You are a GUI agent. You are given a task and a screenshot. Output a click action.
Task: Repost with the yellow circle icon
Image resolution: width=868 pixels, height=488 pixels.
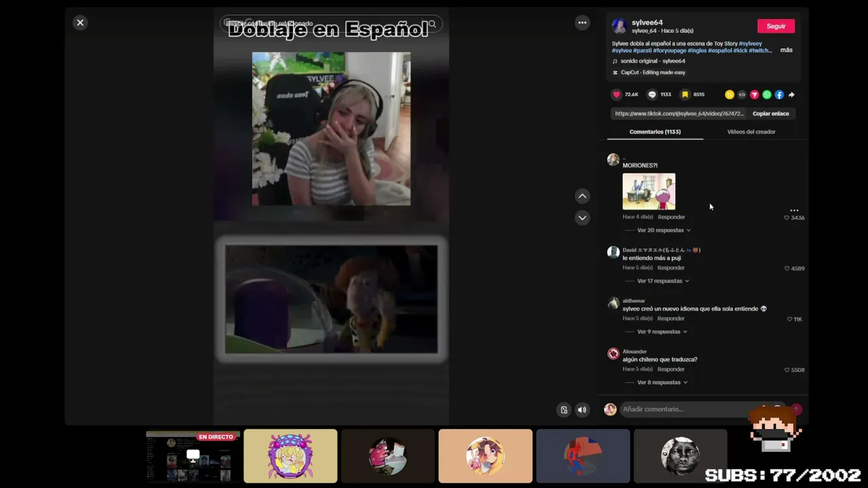pyautogui.click(x=730, y=95)
